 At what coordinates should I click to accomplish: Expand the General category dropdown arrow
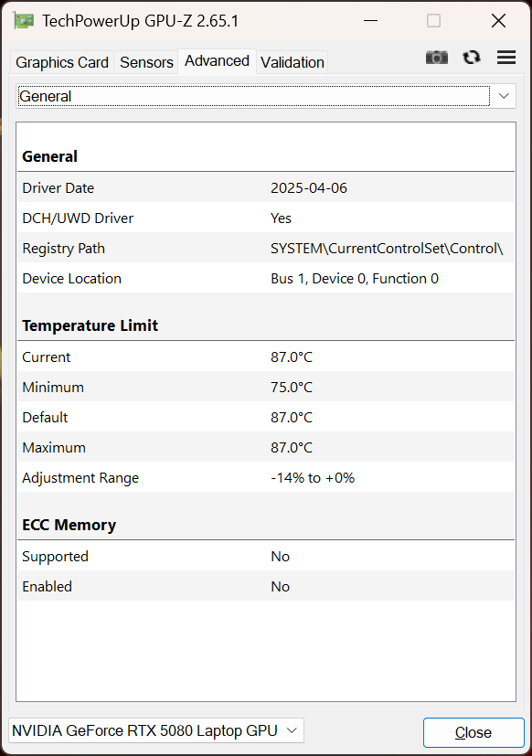[504, 96]
